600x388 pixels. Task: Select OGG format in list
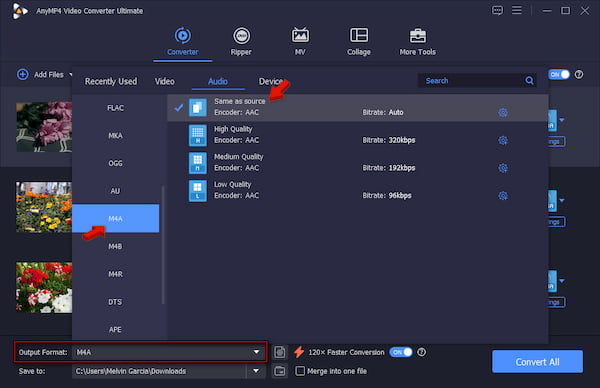click(x=116, y=163)
